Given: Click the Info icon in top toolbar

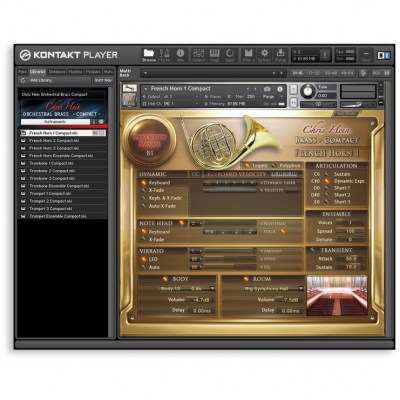Looking at the screenshot, I should tap(180, 55).
